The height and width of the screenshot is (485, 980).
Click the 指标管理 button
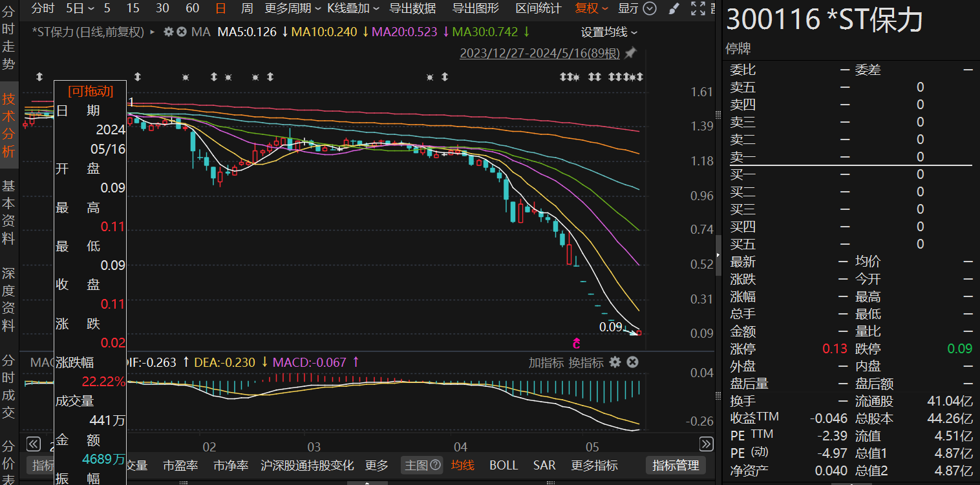[676, 465]
